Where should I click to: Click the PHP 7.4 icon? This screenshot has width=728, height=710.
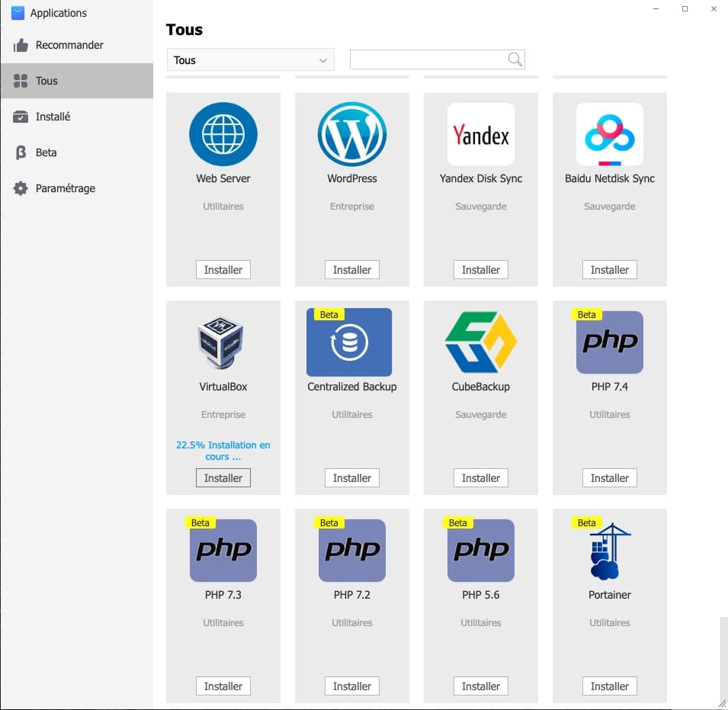click(610, 342)
